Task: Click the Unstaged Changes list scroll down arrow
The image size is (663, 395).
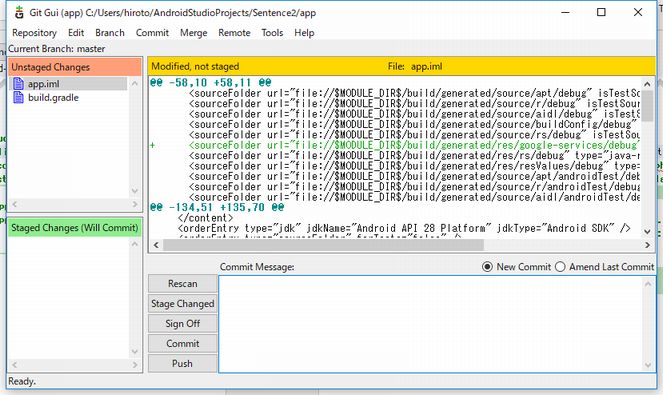Action: tap(135, 191)
